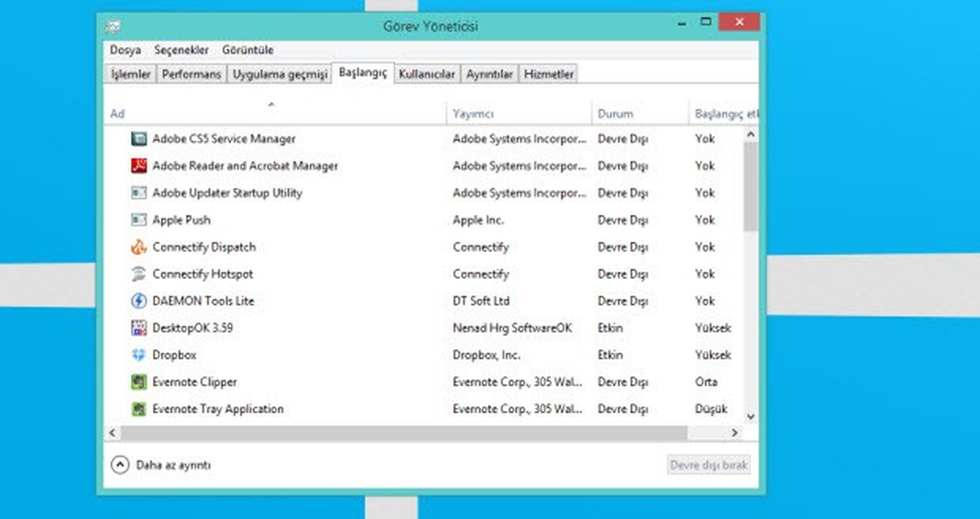The width and height of the screenshot is (980, 519).
Task: Click the Etkin status in DesktopOK row
Action: coord(610,328)
